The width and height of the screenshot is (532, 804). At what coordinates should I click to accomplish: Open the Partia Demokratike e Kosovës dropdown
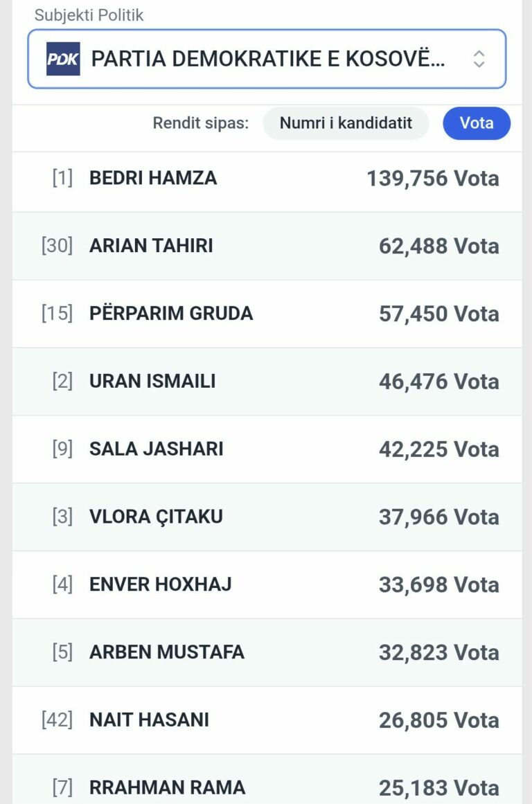click(x=267, y=59)
